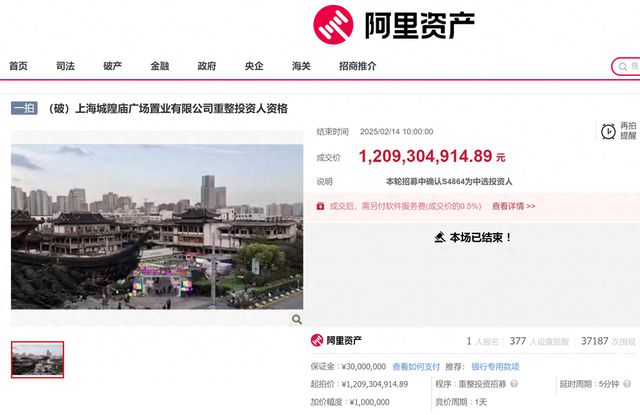Screen dimensions: 640x415
Task: Click the main Chenghuang Temple plaza photo
Action: click(x=157, y=226)
